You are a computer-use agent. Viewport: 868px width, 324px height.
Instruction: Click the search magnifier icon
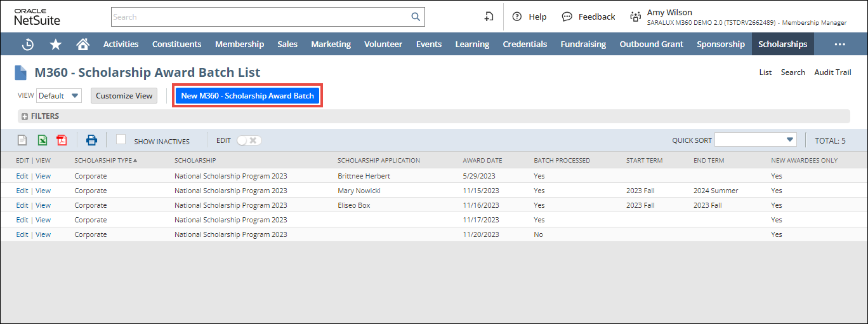pos(416,17)
